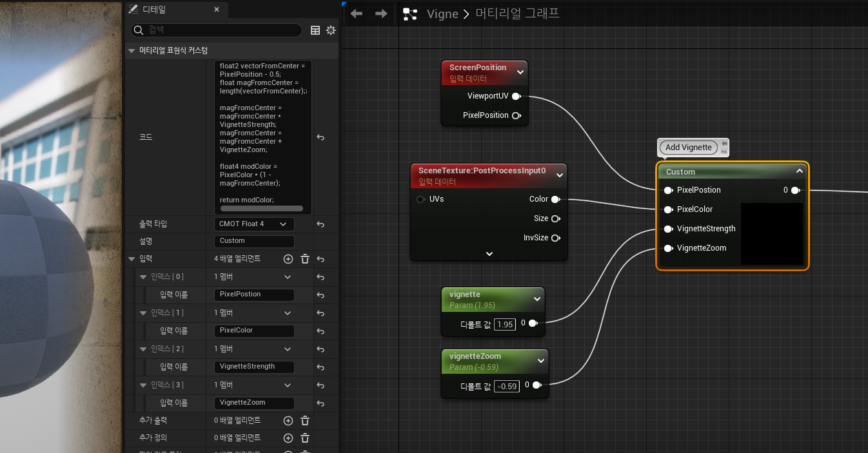Reset the VignetteZoom input name value
The width and height of the screenshot is (868, 453).
tap(321, 403)
